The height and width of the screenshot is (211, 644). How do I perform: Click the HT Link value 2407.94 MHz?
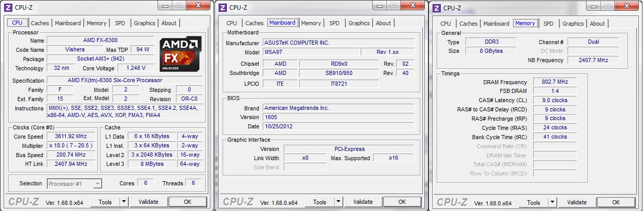click(x=71, y=164)
